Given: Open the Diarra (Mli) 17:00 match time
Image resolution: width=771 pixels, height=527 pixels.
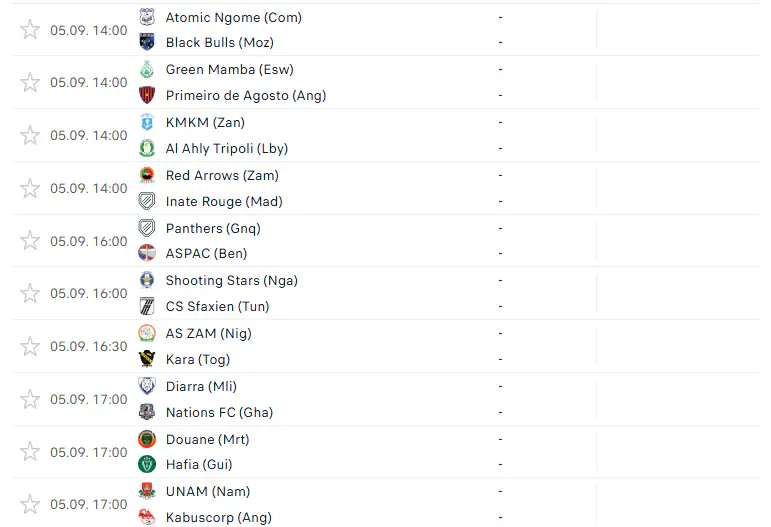Looking at the screenshot, I should (89, 399).
